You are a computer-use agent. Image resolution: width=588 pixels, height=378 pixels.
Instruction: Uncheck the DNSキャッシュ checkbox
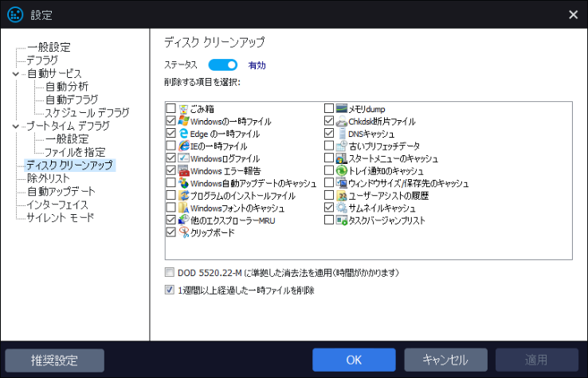pyautogui.click(x=329, y=134)
